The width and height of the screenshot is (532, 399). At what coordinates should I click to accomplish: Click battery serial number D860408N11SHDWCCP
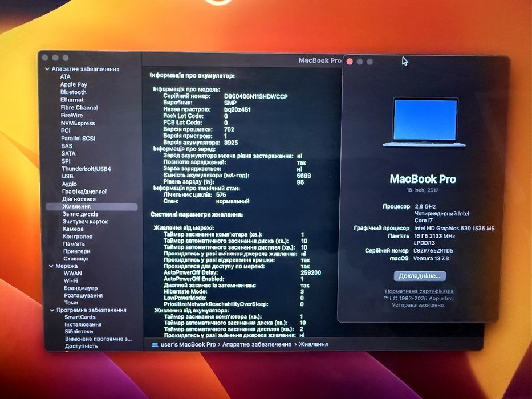(x=256, y=97)
